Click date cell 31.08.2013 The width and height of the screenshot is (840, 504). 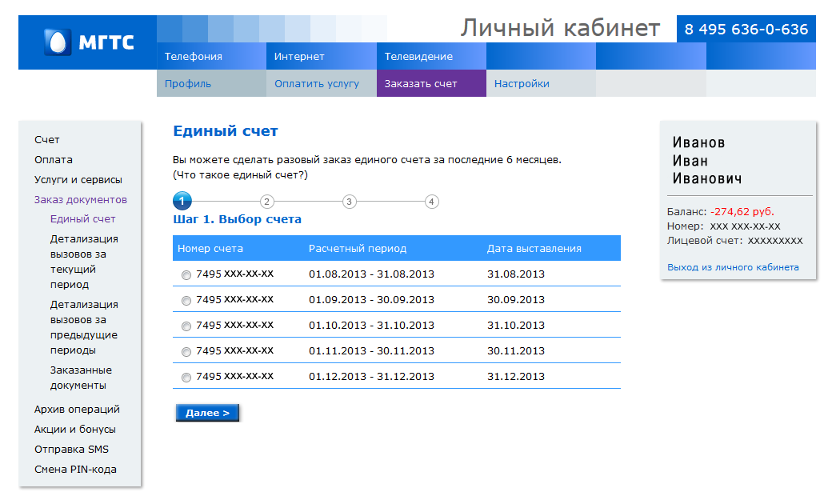[516, 274]
